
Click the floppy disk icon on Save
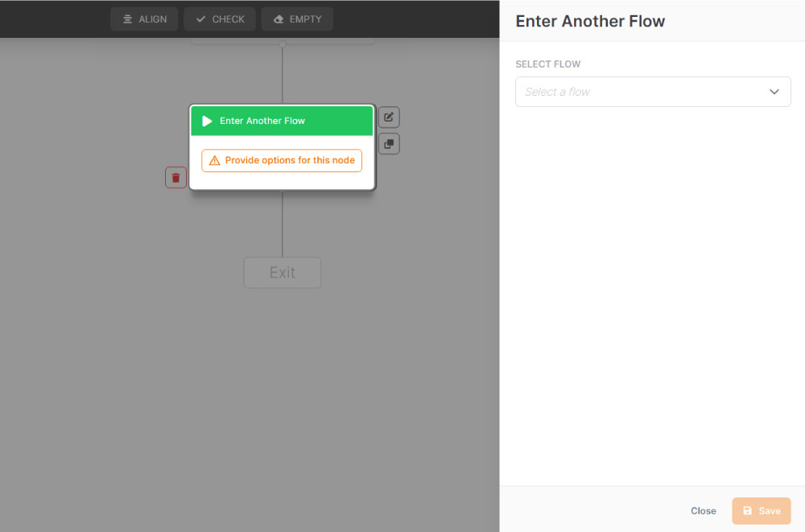(747, 511)
